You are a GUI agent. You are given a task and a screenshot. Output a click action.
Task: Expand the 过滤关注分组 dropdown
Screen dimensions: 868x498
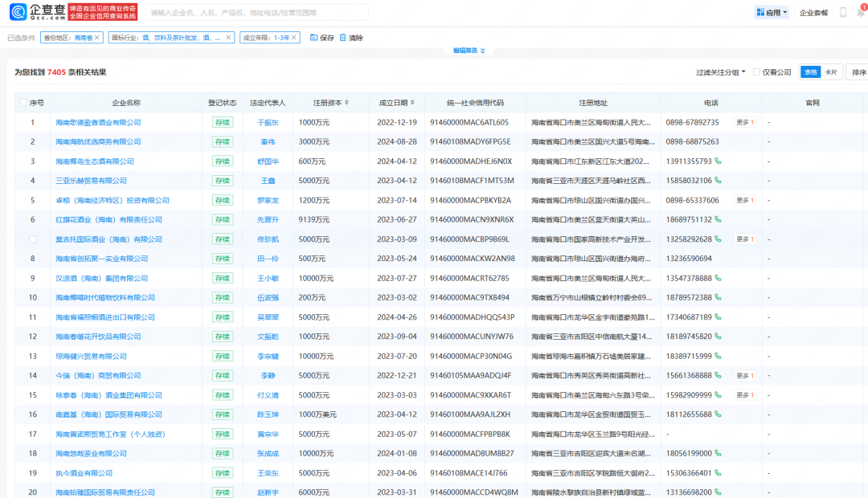click(720, 72)
